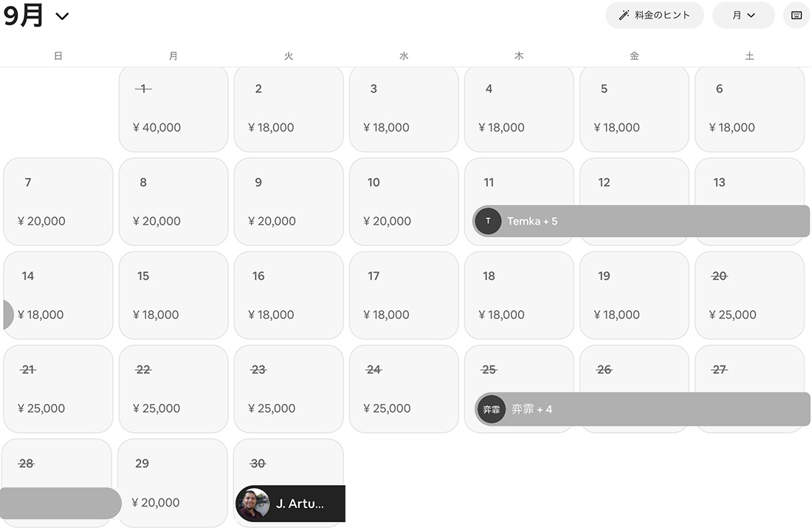This screenshot has width=812, height=531.
Task: Select September 7 priced ¥20,000
Action: click(58, 202)
